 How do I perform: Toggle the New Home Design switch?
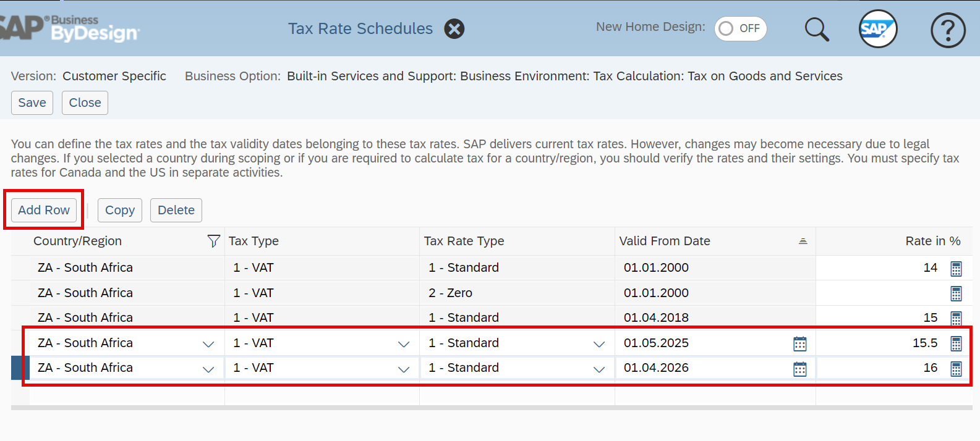741,28
